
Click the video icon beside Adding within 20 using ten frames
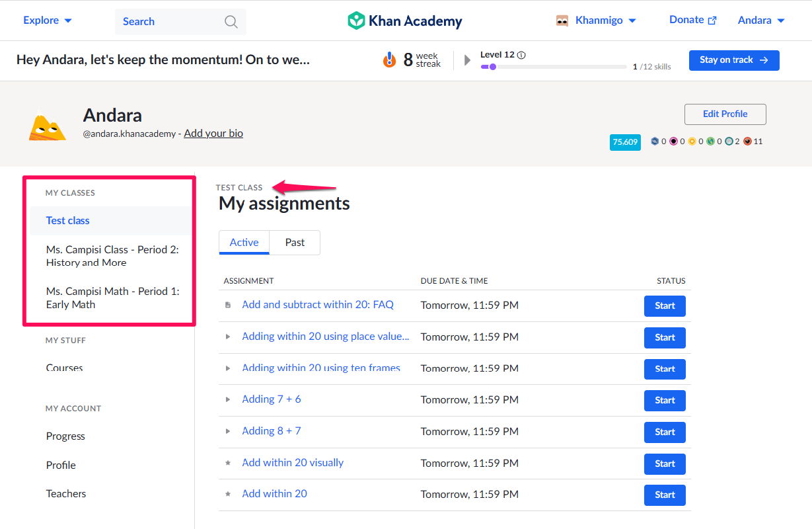coord(228,368)
